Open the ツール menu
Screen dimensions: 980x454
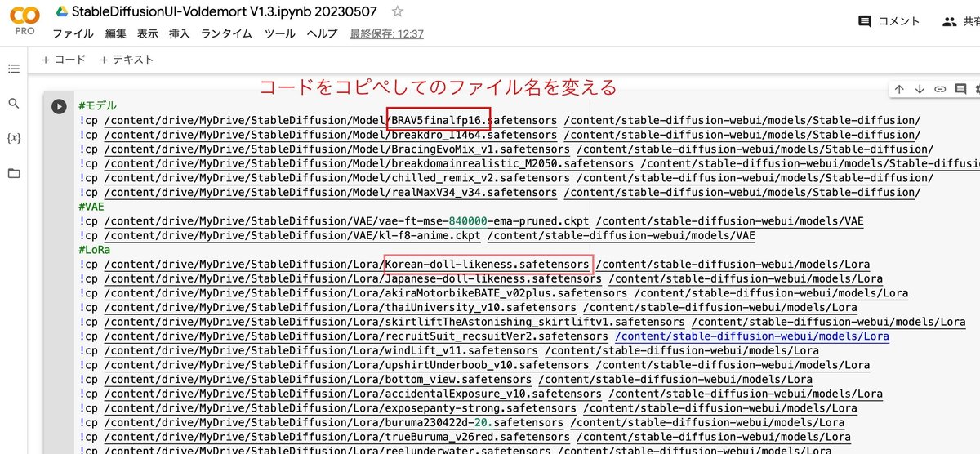[x=280, y=33]
